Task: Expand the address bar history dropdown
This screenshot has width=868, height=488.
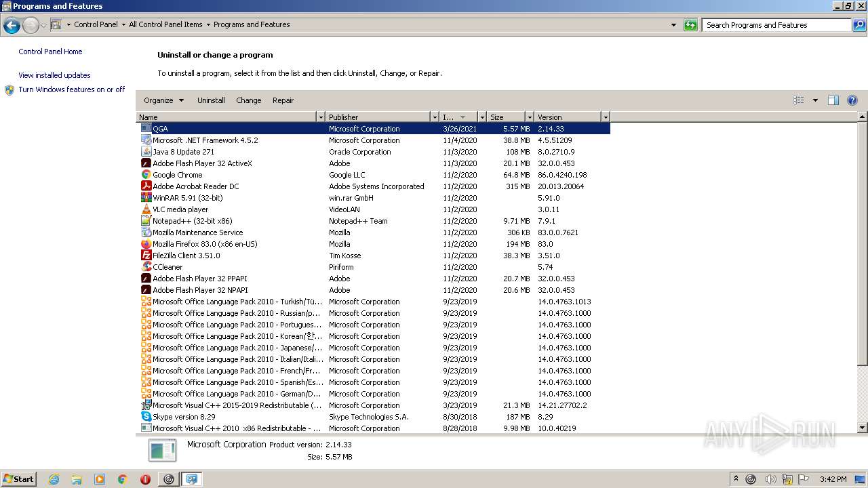Action: pyautogui.click(x=673, y=25)
